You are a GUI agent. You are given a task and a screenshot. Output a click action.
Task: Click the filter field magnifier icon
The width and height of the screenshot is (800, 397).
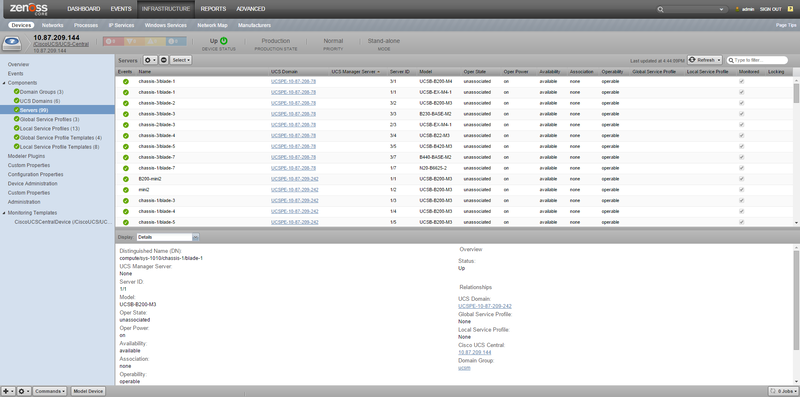tap(731, 60)
